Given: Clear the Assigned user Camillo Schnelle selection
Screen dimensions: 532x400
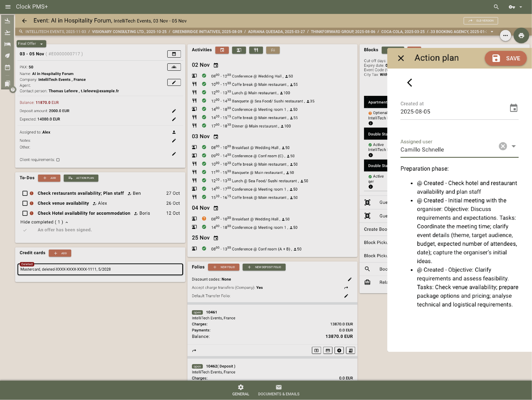Looking at the screenshot, I should click(503, 146).
